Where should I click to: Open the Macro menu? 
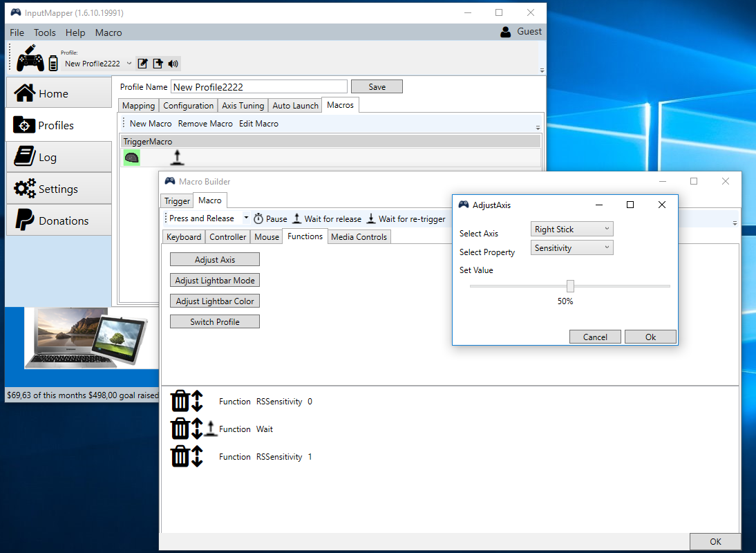pyautogui.click(x=108, y=32)
